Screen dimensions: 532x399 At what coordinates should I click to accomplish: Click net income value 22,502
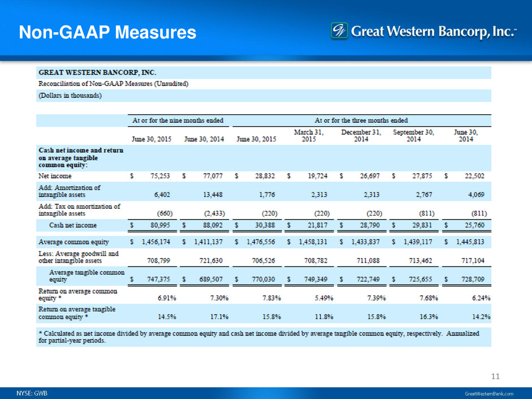(475, 176)
